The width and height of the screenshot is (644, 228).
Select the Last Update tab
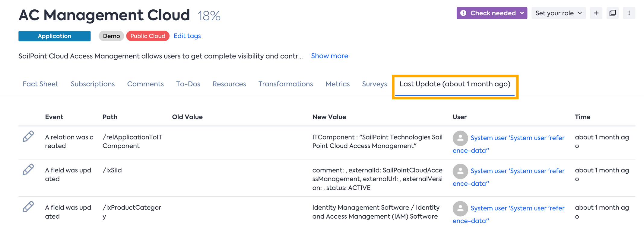pyautogui.click(x=455, y=84)
